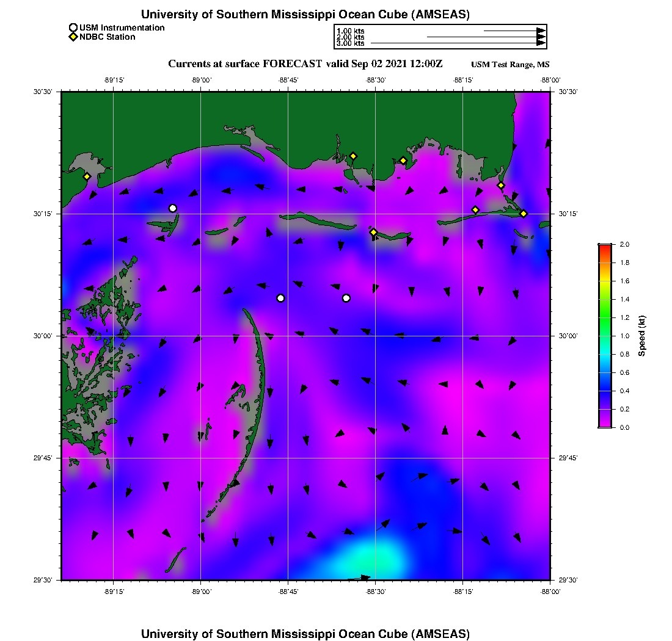Click the USM circle north of the Chandeleur arc

coord(280,298)
